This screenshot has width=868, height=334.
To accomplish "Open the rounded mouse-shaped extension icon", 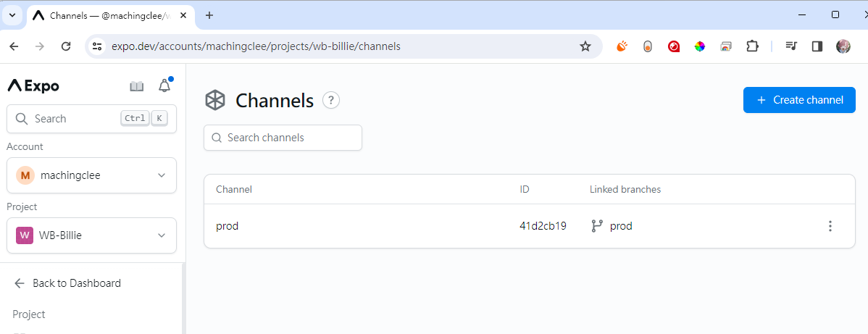I will [648, 46].
